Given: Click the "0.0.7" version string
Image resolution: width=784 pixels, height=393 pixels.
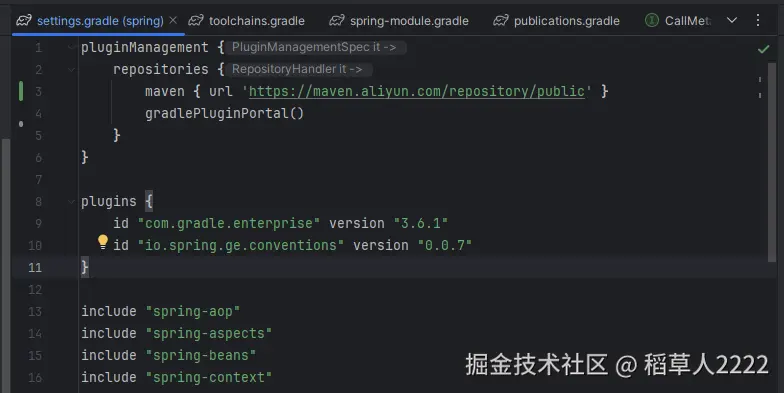Looking at the screenshot, I should (444, 246).
